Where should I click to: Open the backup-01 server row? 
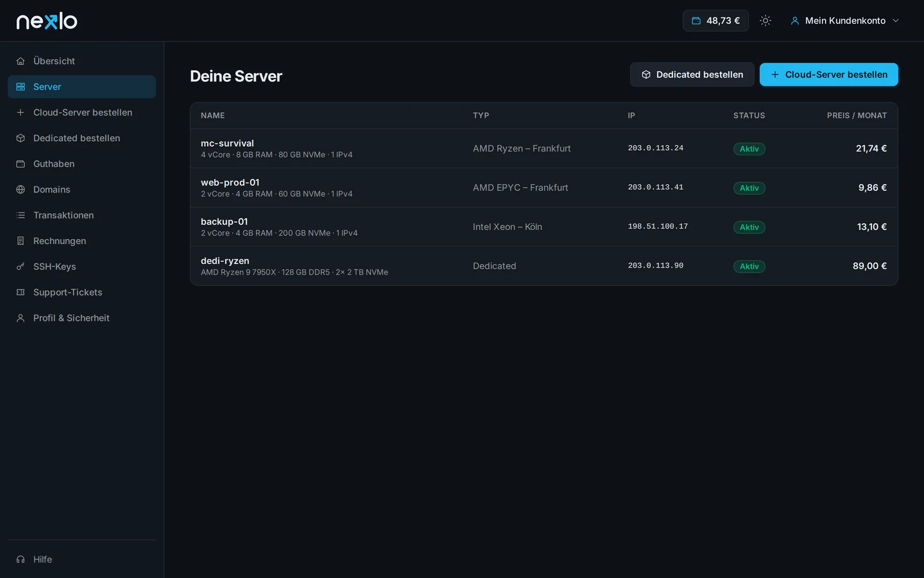544,227
